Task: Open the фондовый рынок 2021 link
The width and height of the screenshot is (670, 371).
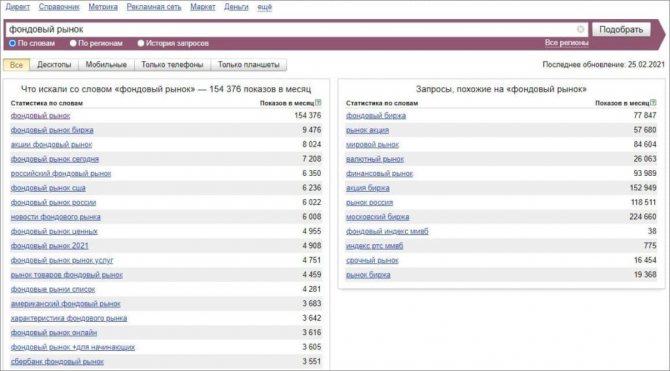Action: point(50,246)
